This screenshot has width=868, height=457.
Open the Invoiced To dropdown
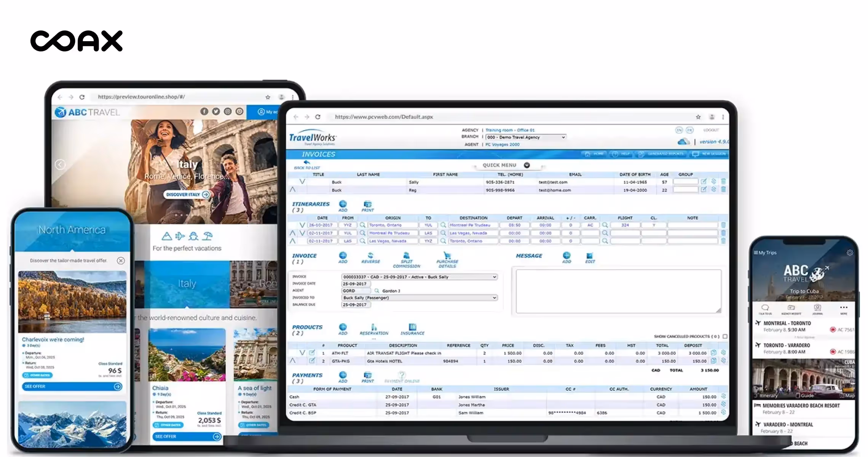click(419, 298)
